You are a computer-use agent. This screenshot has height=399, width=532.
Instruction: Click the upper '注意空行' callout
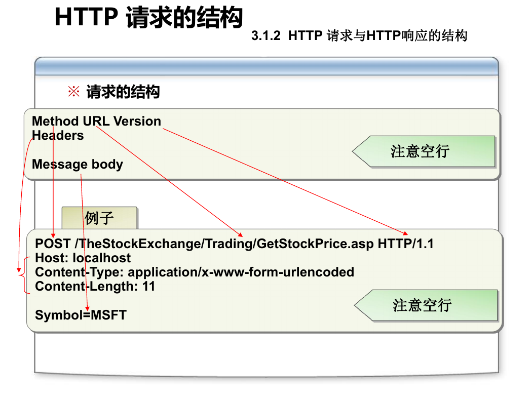tap(424, 151)
